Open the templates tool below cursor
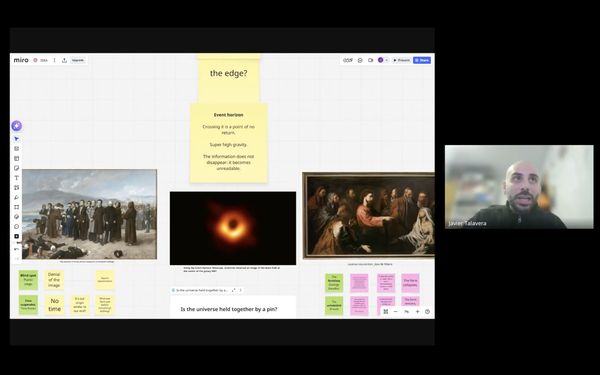Screen dimensions: 600x375 [x=16, y=148]
